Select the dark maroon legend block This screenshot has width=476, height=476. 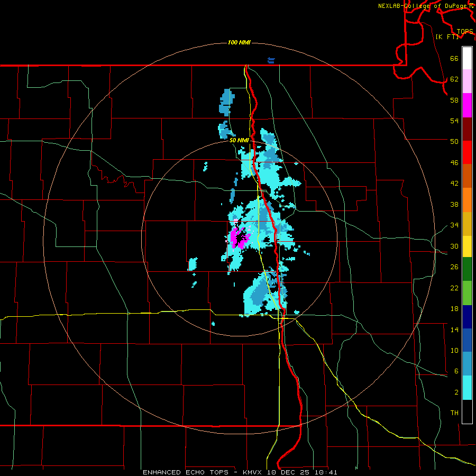(467, 129)
